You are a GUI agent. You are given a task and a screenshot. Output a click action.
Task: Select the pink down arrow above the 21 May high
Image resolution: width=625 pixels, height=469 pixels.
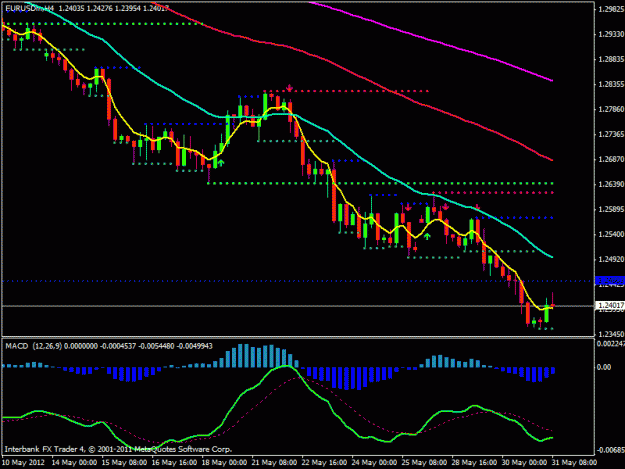point(289,88)
